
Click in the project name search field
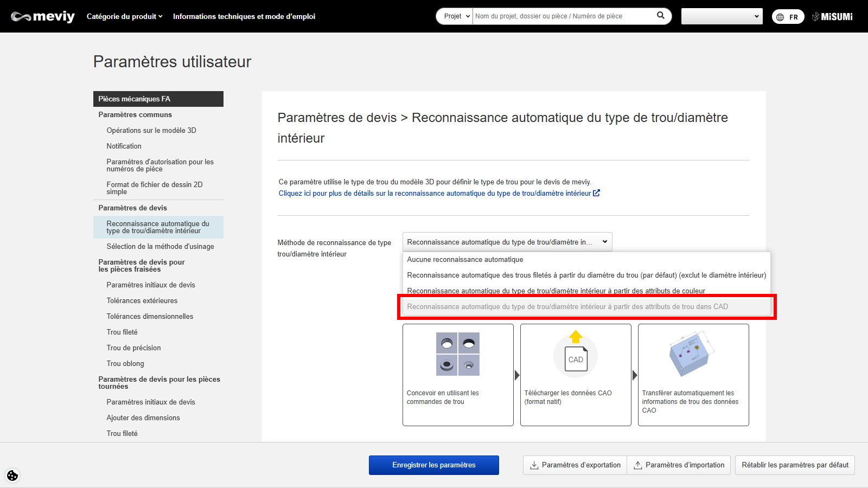click(x=564, y=16)
